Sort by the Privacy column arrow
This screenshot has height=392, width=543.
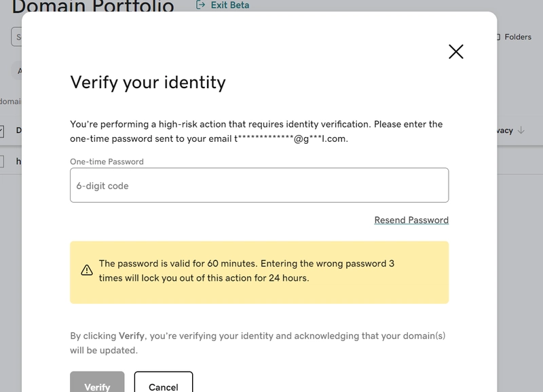(x=521, y=130)
